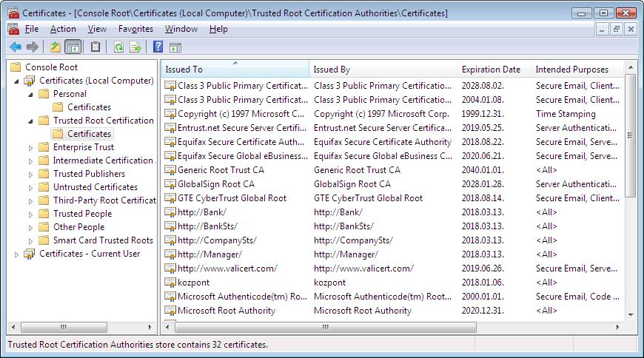The width and height of the screenshot is (644, 358).
Task: Select Certificates under the Personal folder
Action: click(89, 107)
